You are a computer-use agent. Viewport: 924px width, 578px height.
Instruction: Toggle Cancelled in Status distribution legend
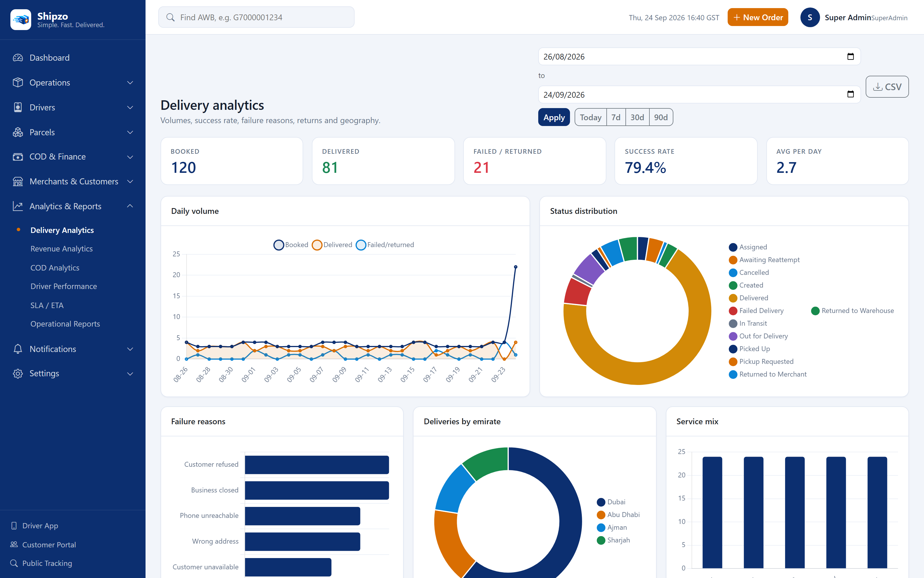coord(749,273)
